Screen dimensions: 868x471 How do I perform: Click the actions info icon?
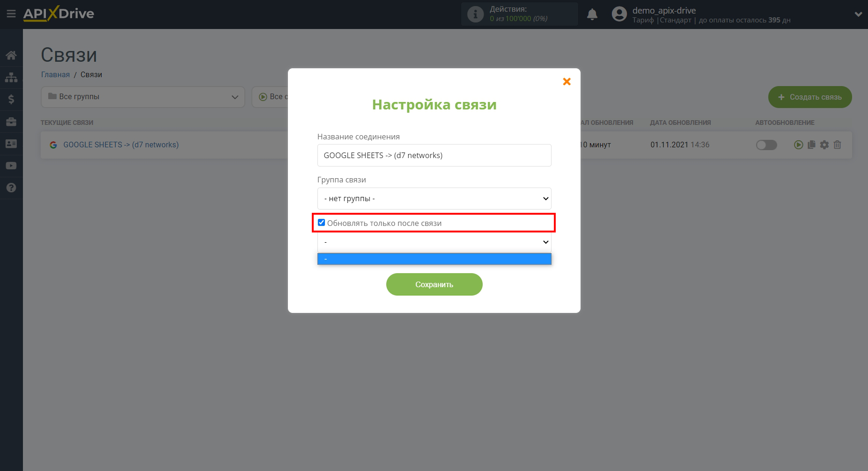click(x=476, y=14)
